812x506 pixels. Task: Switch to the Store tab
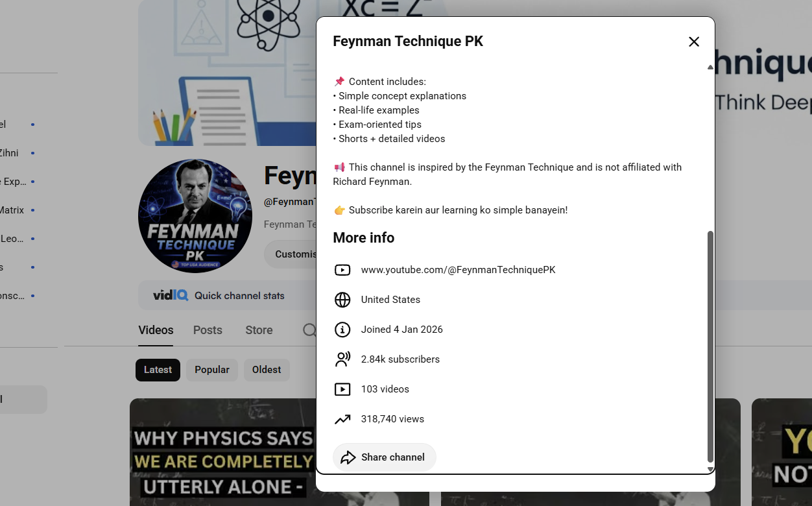pos(259,330)
